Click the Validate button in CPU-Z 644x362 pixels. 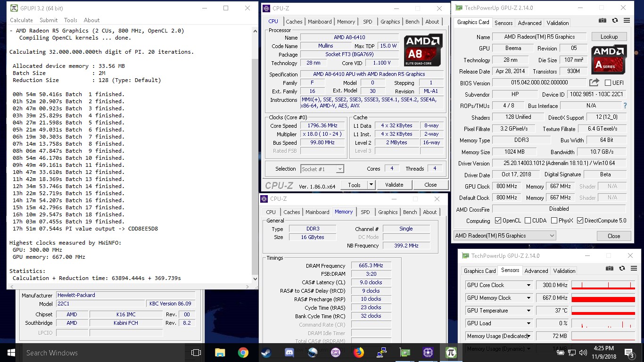394,185
